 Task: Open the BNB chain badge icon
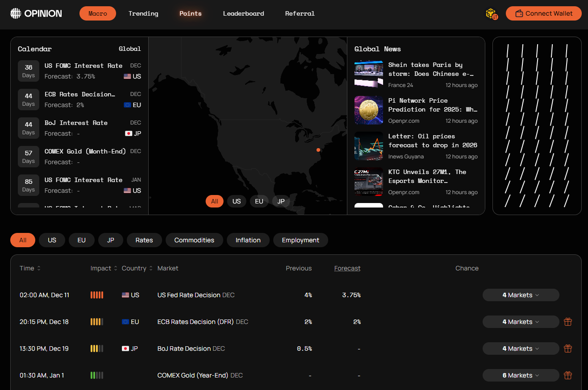pos(492,14)
